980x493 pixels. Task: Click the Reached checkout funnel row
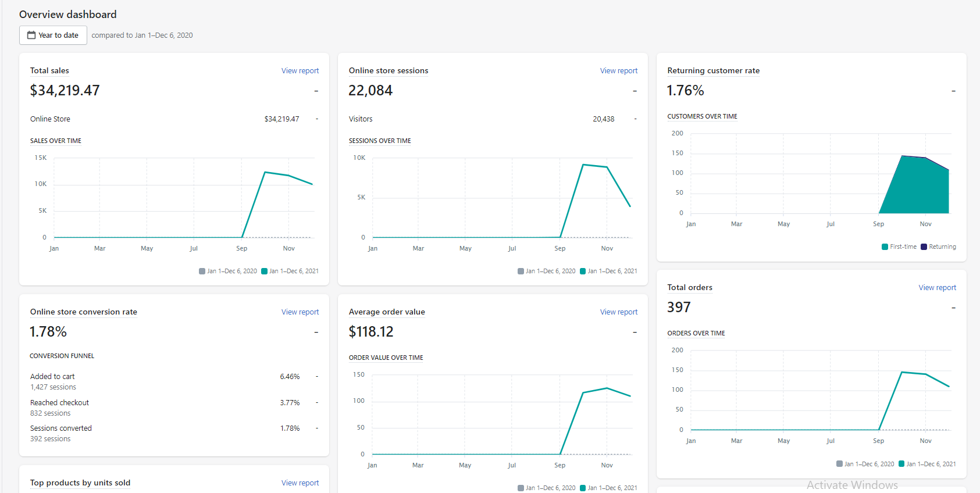[x=174, y=408]
